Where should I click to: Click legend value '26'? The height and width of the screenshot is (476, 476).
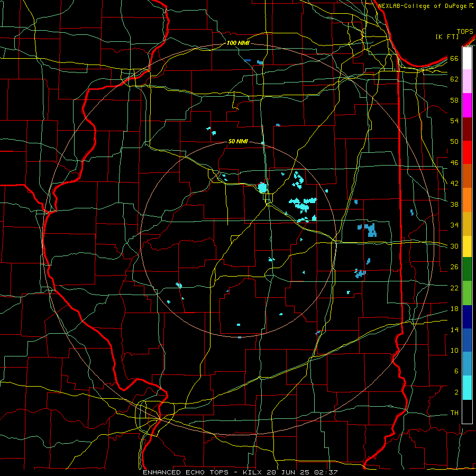pos(454,267)
